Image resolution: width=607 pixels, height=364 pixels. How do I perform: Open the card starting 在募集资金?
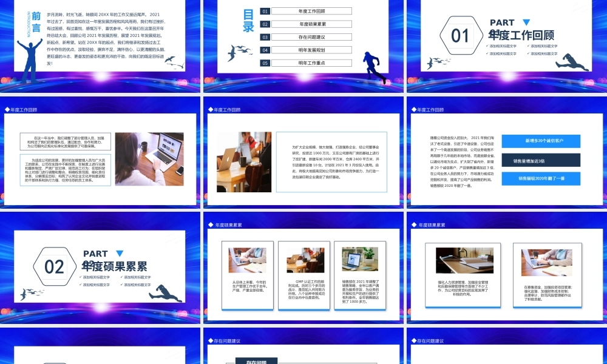pos(548,275)
